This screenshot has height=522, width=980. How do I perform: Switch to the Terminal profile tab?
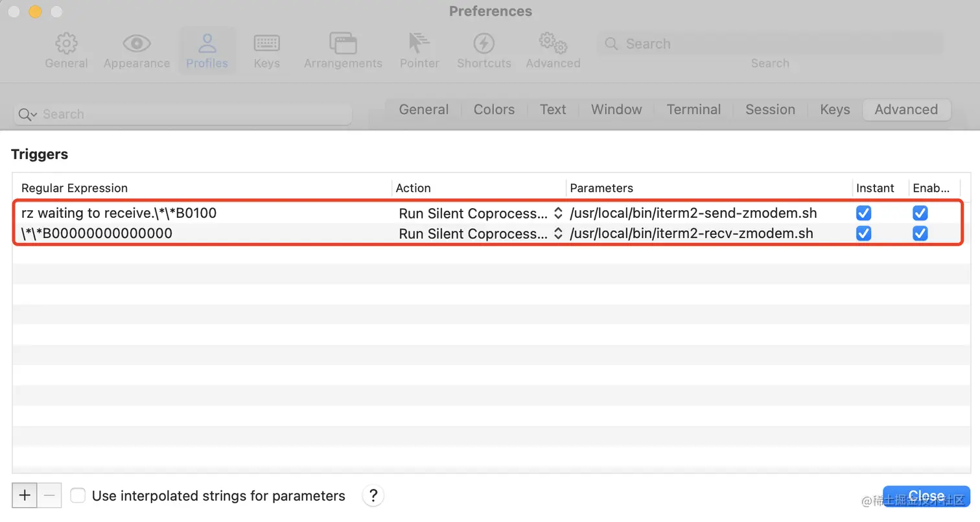pyautogui.click(x=694, y=110)
